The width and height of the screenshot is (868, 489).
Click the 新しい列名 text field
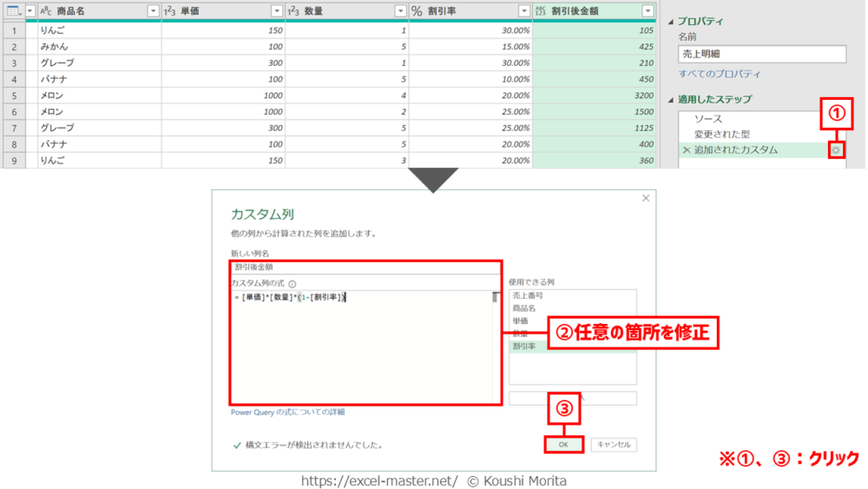(x=365, y=268)
